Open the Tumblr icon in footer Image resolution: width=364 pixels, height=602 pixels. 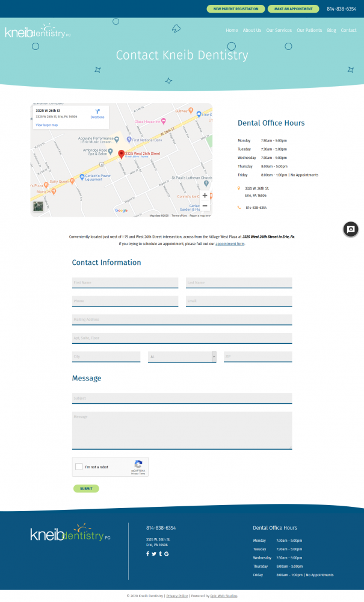coord(160,554)
